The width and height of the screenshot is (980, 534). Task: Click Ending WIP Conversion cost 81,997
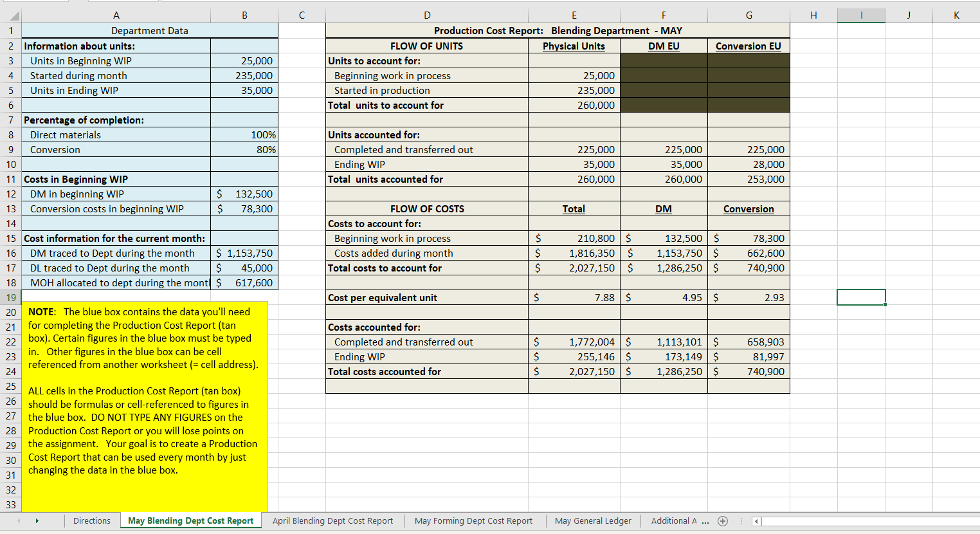click(749, 356)
